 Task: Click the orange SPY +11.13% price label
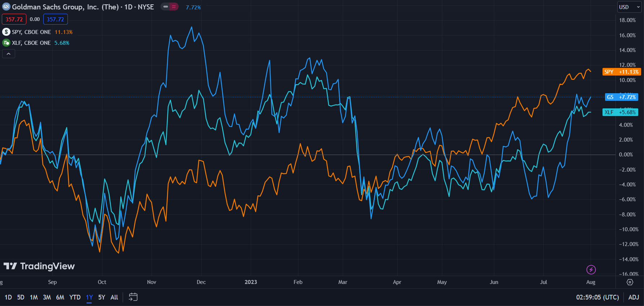coord(622,72)
